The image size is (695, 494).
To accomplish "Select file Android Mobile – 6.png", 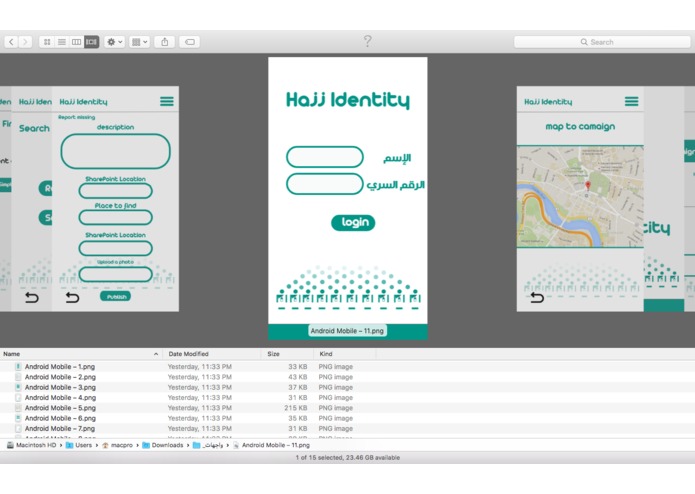I will 60,418.
